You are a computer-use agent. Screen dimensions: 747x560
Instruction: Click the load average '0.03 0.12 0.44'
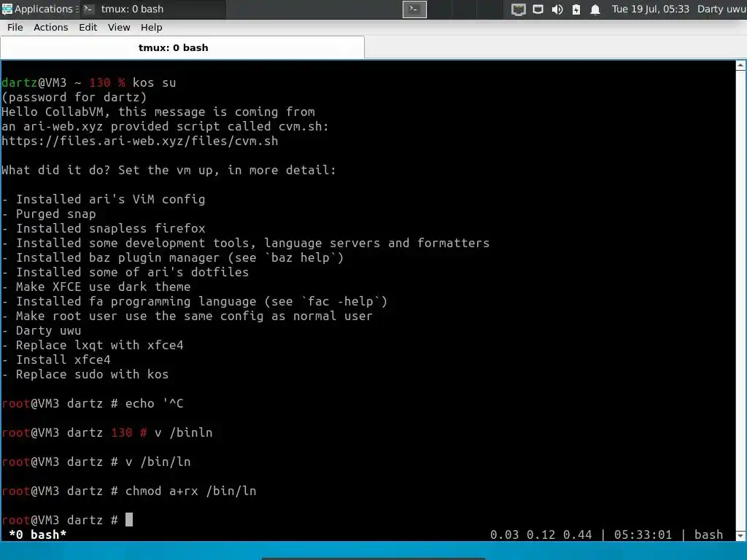[541, 534]
